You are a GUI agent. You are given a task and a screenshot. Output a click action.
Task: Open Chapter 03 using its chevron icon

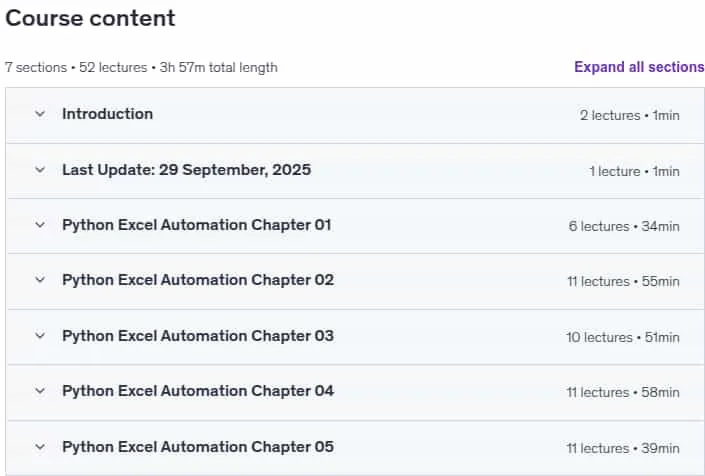coord(40,336)
